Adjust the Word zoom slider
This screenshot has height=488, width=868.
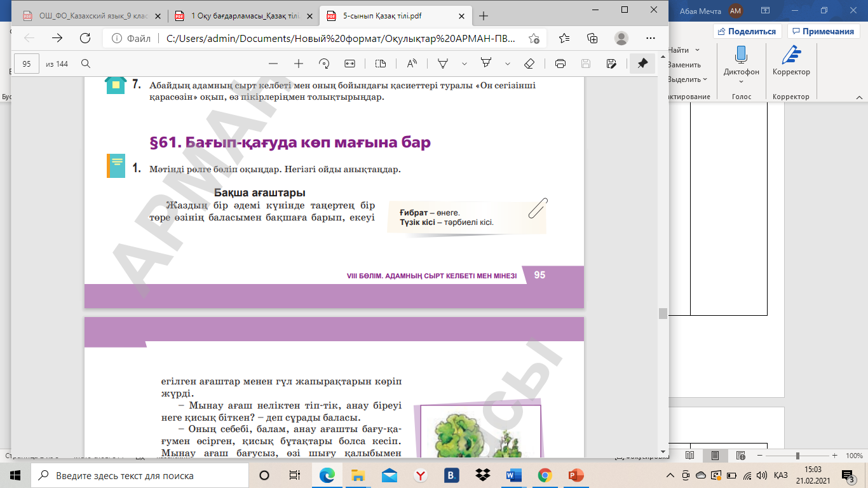pyautogui.click(x=797, y=456)
